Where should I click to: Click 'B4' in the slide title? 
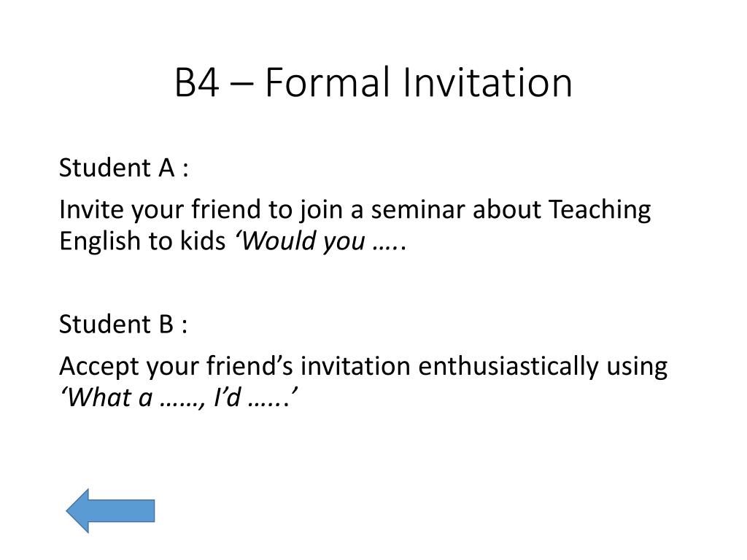click(x=197, y=82)
